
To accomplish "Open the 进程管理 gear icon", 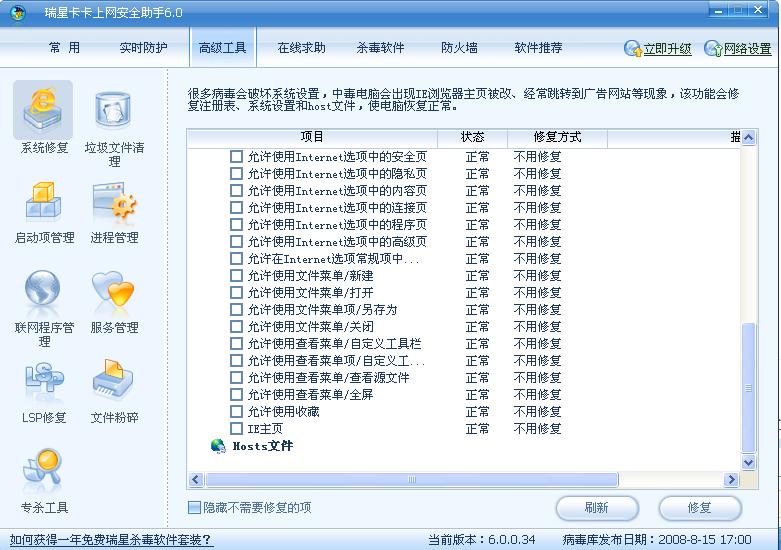I will click(x=115, y=201).
